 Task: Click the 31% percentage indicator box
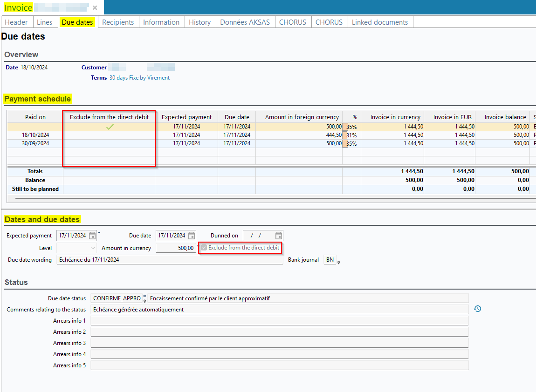tap(345, 135)
